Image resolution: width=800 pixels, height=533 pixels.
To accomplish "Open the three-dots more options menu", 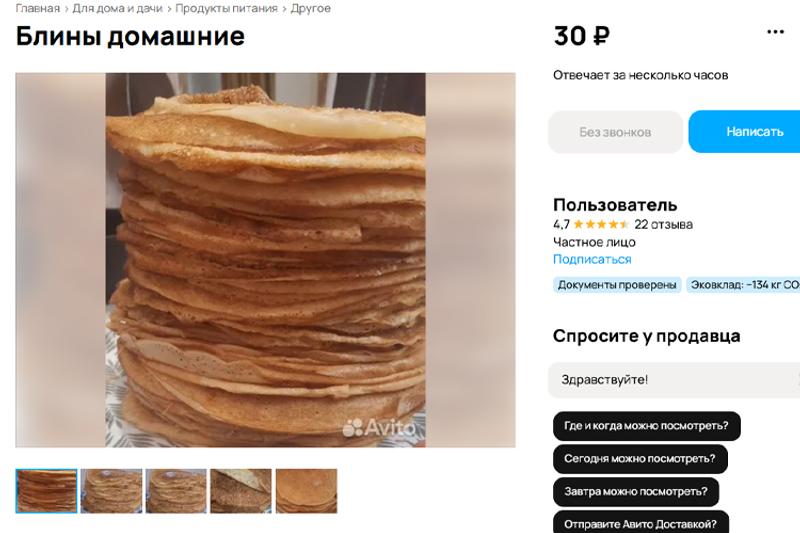I will pyautogui.click(x=775, y=32).
